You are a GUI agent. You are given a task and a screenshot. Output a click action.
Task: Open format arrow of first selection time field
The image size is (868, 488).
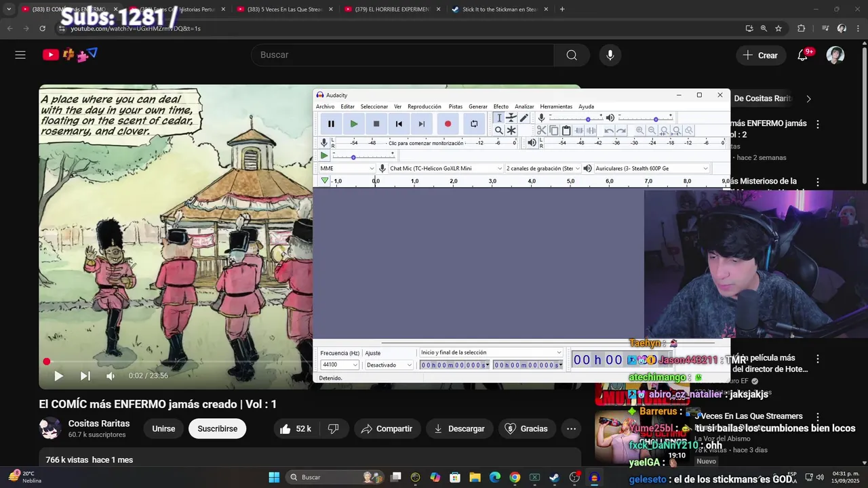pyautogui.click(x=487, y=365)
